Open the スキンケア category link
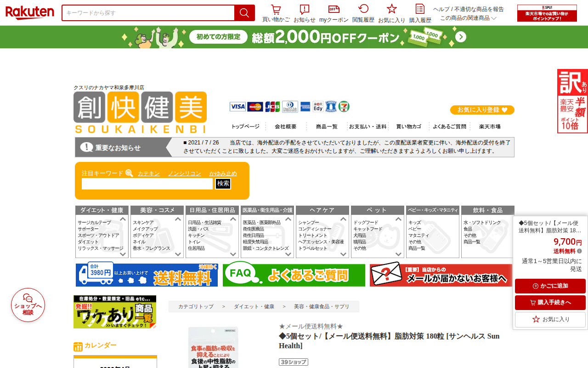The height and width of the screenshot is (368, 588). tap(143, 223)
